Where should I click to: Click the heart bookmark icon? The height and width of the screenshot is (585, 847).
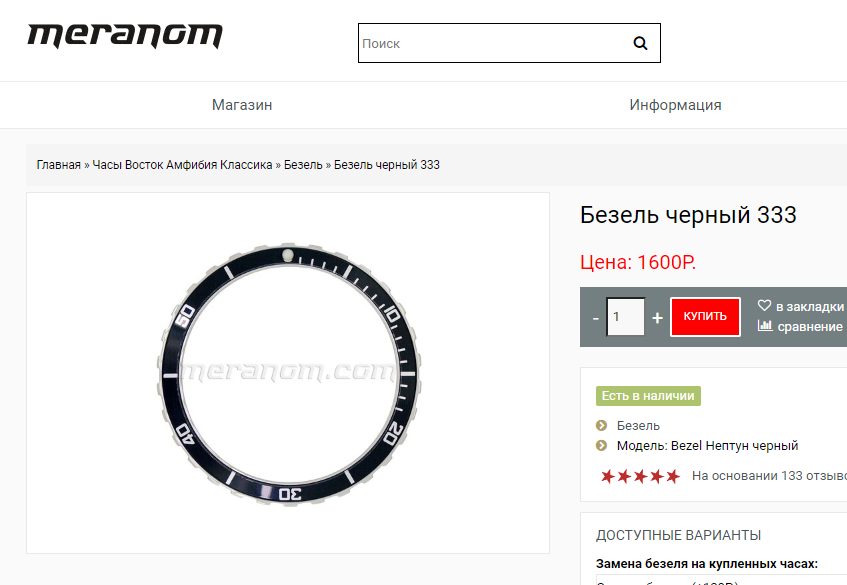(x=764, y=306)
